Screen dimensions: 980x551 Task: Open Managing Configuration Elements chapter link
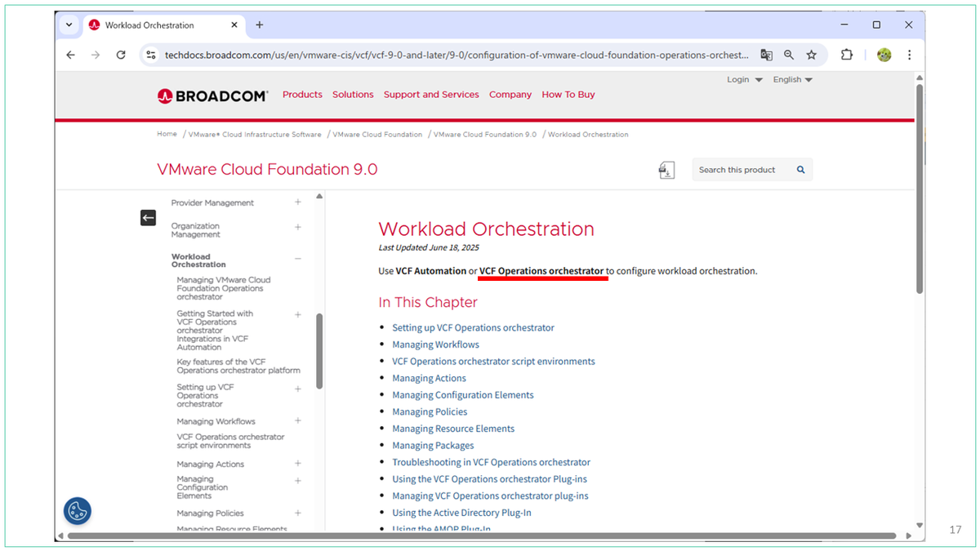click(462, 395)
